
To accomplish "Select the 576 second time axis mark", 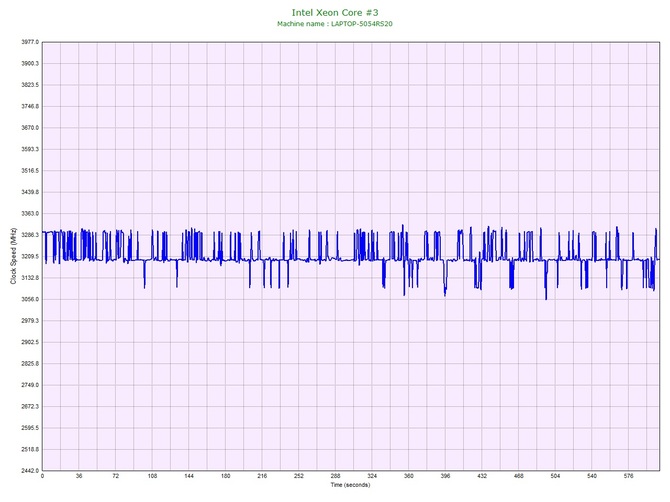I will pyautogui.click(x=629, y=477).
